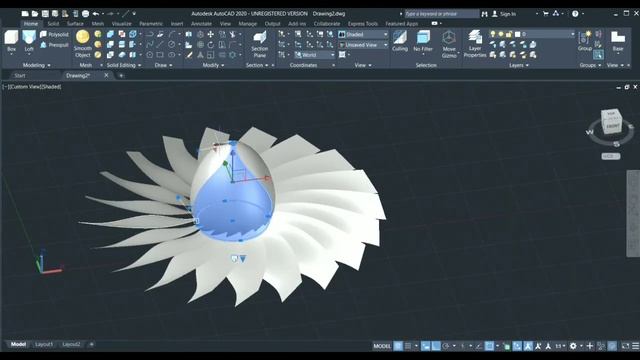Switch to the Surface ribbon tab
Image resolution: width=640 pixels, height=360 pixels.
[x=75, y=24]
